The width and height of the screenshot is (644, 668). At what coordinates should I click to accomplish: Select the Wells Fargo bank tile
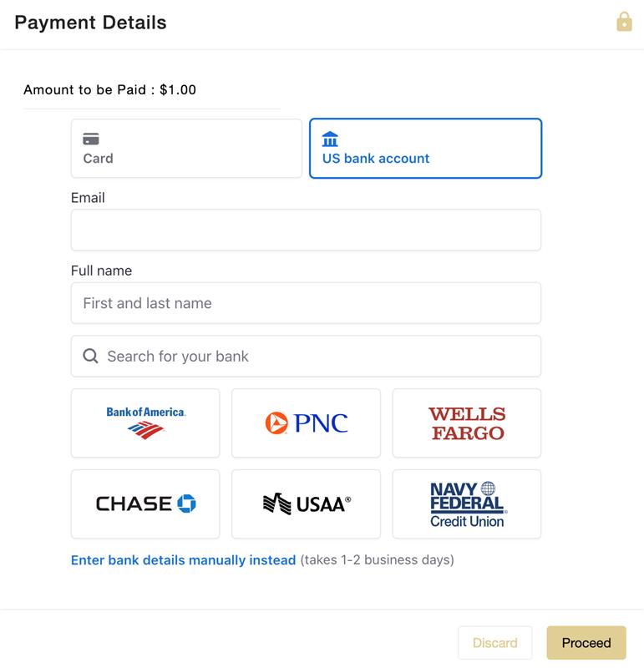tap(467, 423)
